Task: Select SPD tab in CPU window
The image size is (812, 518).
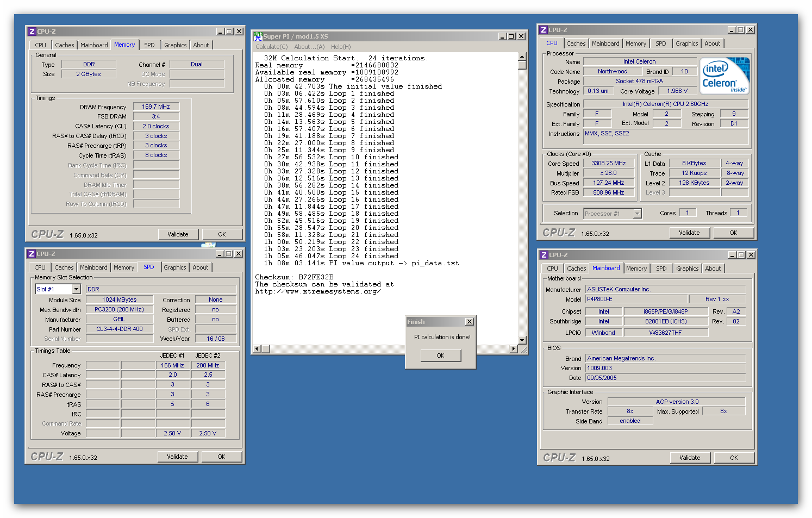Action: (x=660, y=43)
